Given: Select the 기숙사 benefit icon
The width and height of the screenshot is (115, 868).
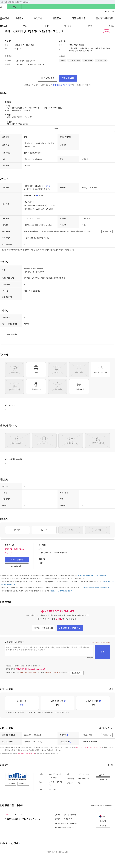Looking at the screenshot, I should (x=36, y=370).
